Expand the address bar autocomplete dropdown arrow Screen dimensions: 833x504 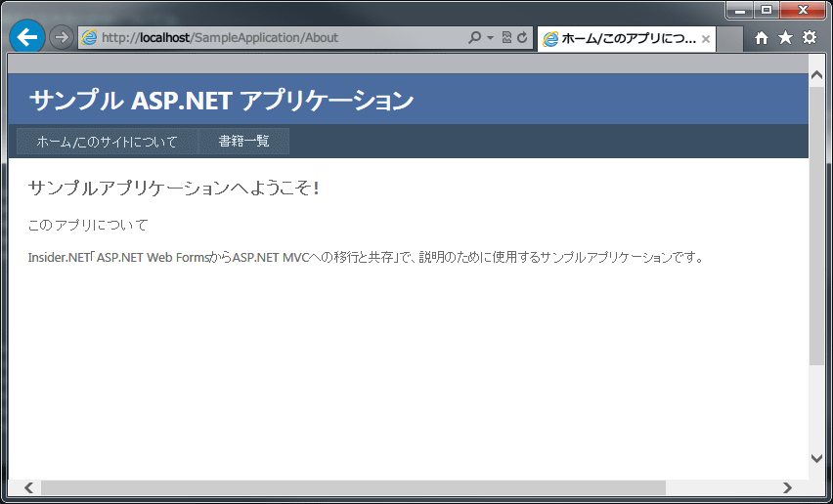pos(490,38)
